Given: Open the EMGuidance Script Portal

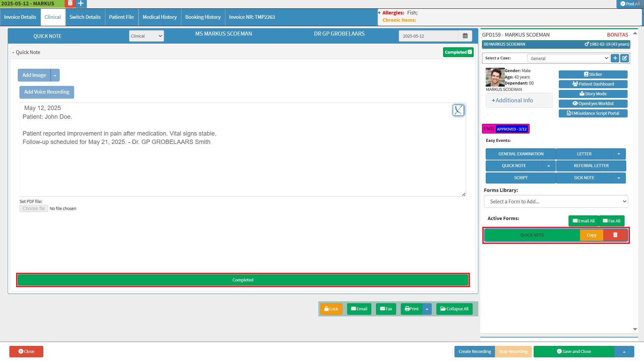Looking at the screenshot, I should point(593,113).
